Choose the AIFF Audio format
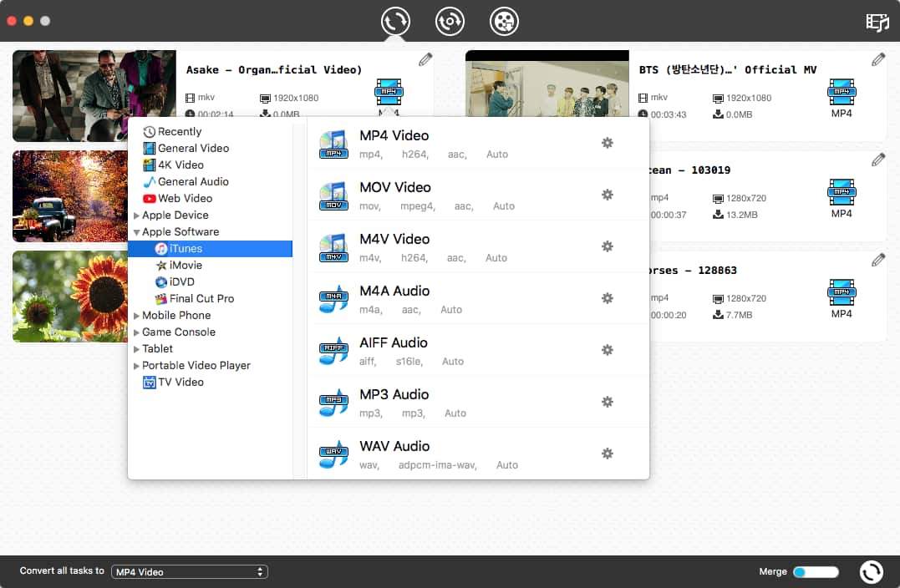The height and width of the screenshot is (588, 900). pos(478,351)
